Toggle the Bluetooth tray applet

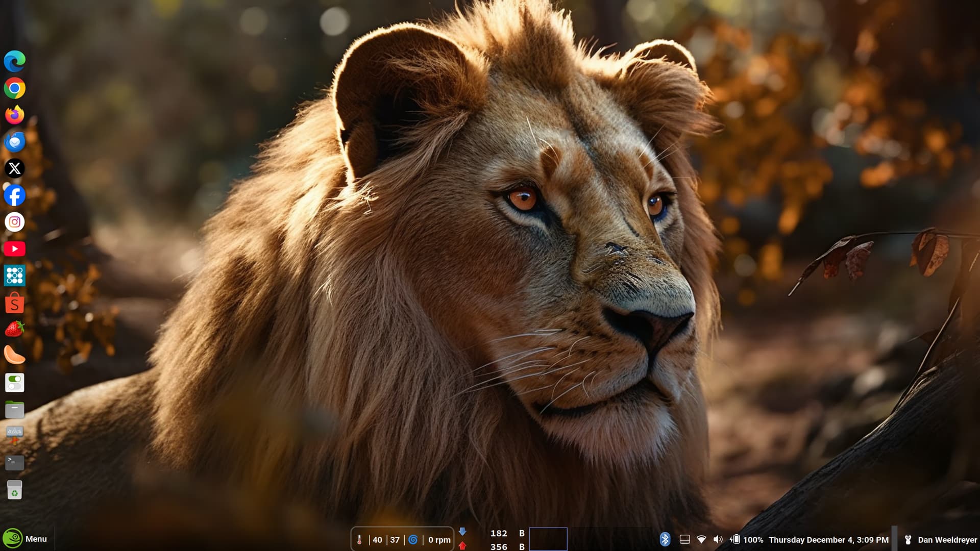point(665,539)
